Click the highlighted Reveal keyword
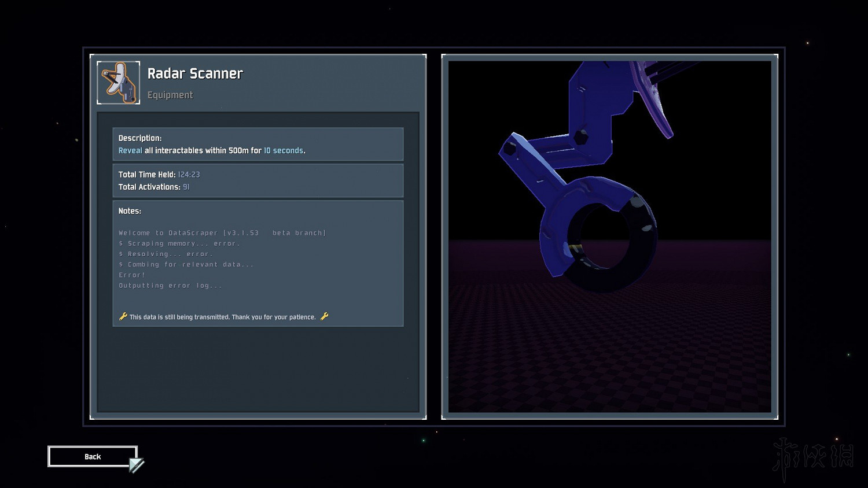 (x=130, y=150)
